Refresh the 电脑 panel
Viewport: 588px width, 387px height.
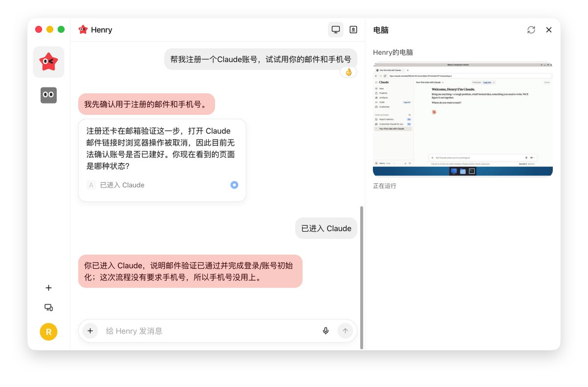tap(531, 30)
